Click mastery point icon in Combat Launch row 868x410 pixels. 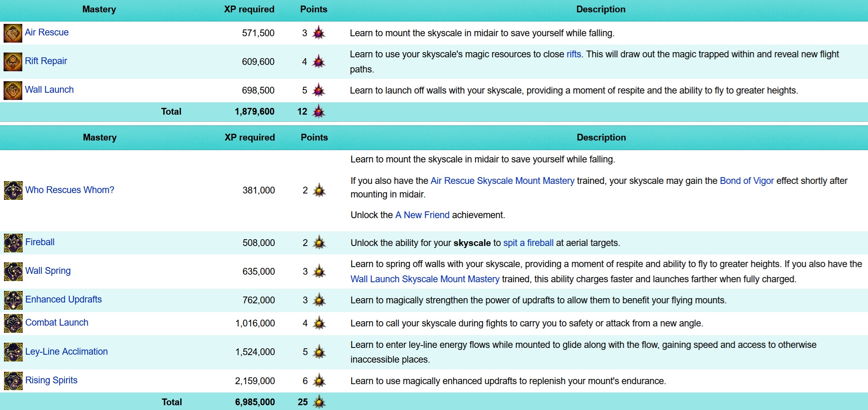pos(319,323)
